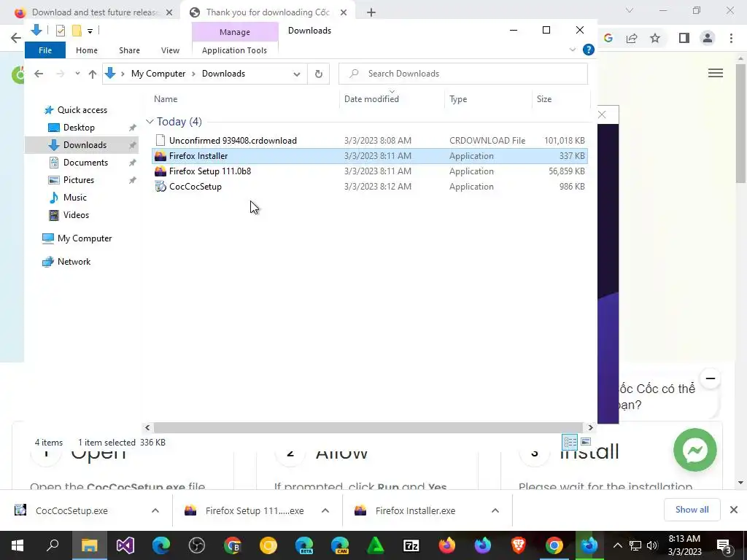Unpin Documents from Quick access
Screen dimensions: 747x560
(x=133, y=163)
